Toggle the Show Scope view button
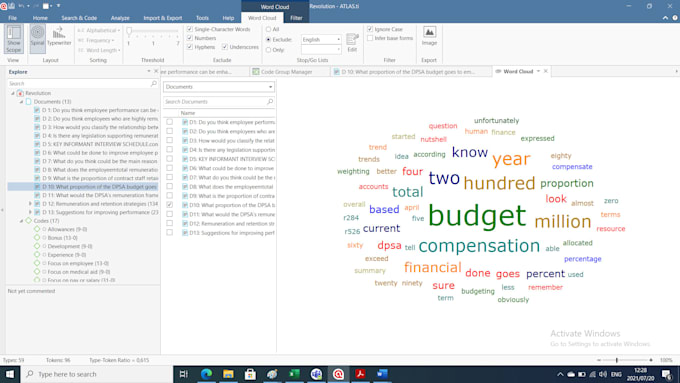This screenshot has height=383, width=680. pos(13,39)
